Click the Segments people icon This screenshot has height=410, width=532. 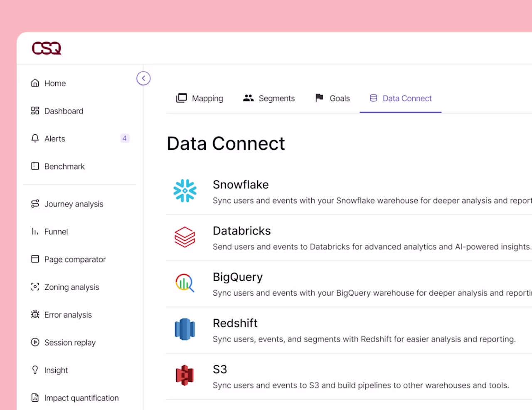pos(248,98)
